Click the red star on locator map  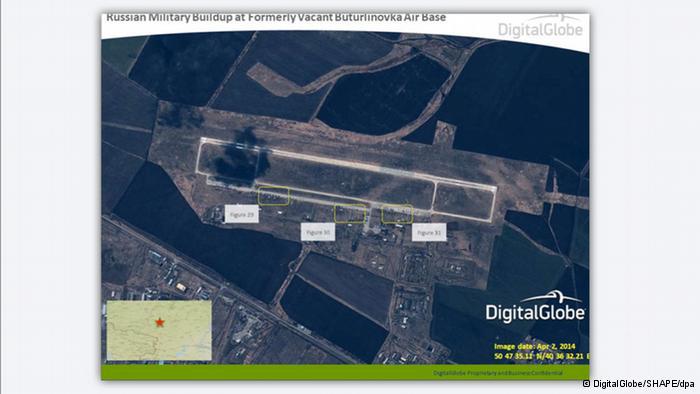[x=159, y=322]
